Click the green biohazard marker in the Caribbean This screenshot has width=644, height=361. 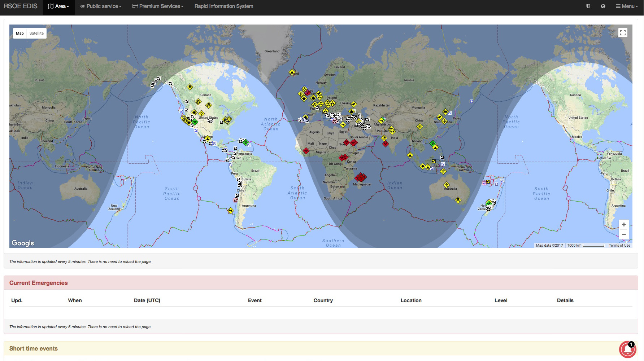pyautogui.click(x=246, y=142)
